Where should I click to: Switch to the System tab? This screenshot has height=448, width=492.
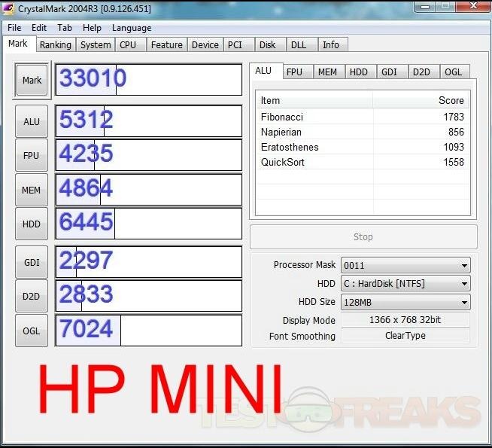tap(96, 44)
